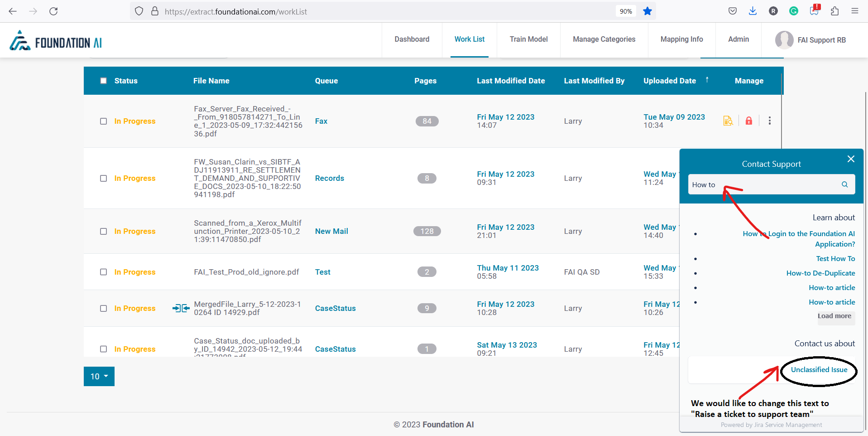Click the merge icon beside MergedFile_Larry_5-12-2023
This screenshot has height=436, width=868.
point(181,308)
